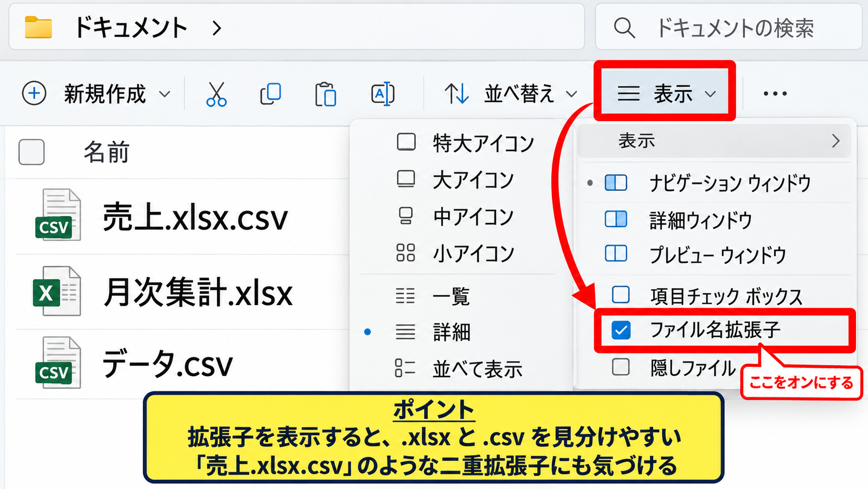Enable the 項目チェック ボックス checkbox
This screenshot has height=489, width=868.
(x=621, y=295)
